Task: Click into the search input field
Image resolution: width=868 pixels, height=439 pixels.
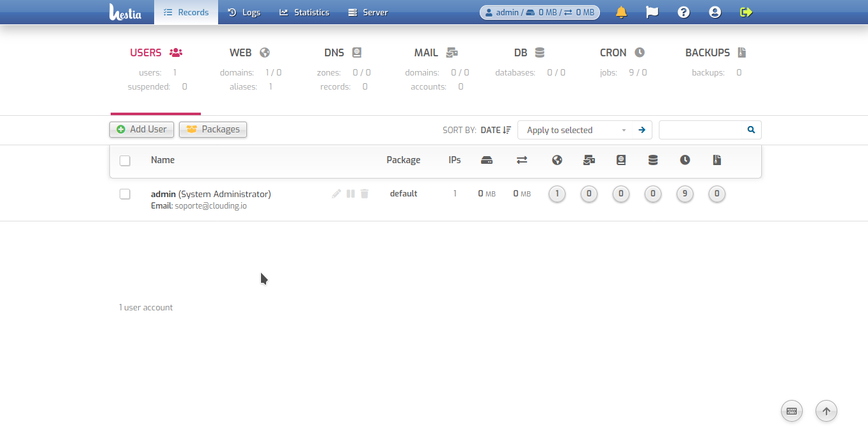Action: pyautogui.click(x=702, y=130)
